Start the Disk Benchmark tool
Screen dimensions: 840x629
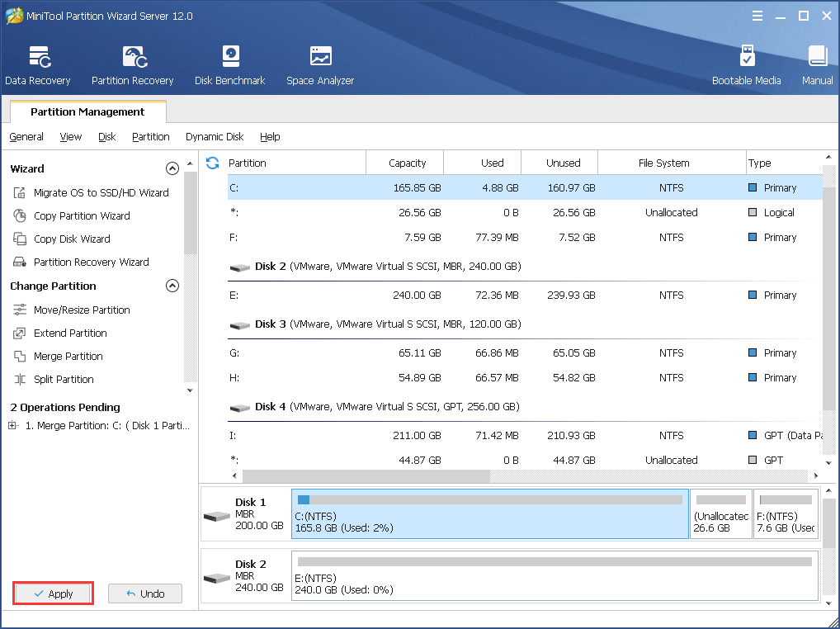pos(230,65)
